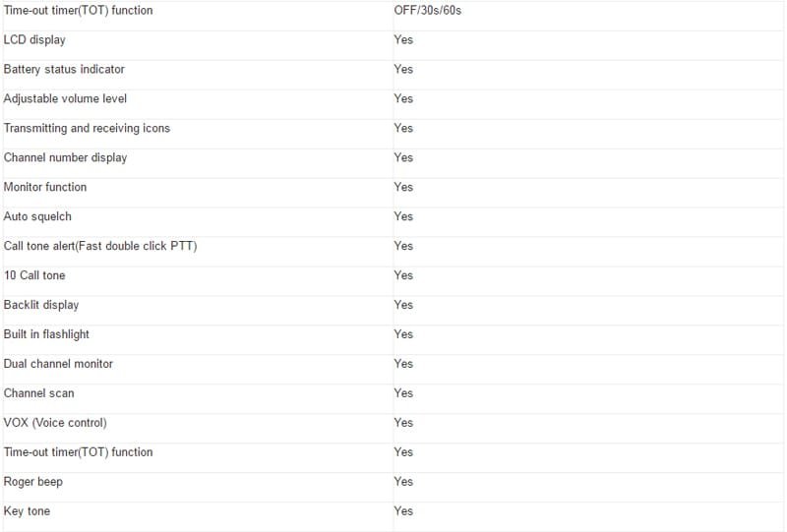The height and width of the screenshot is (532, 787).
Task: Click the 'Battery status indicator' label
Action: pyautogui.click(x=64, y=69)
